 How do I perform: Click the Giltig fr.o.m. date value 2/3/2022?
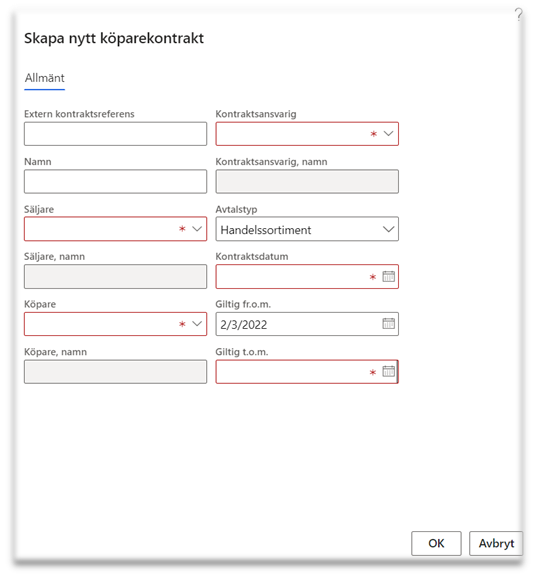click(244, 325)
